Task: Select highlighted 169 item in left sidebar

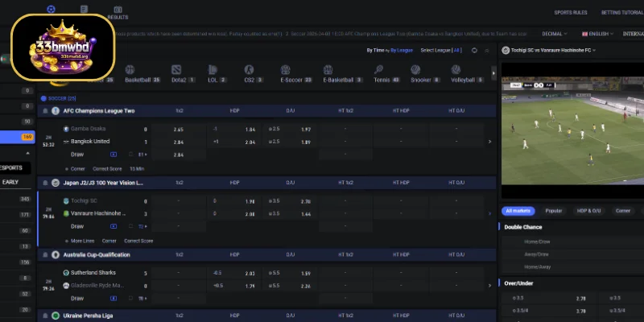Action: click(x=17, y=137)
